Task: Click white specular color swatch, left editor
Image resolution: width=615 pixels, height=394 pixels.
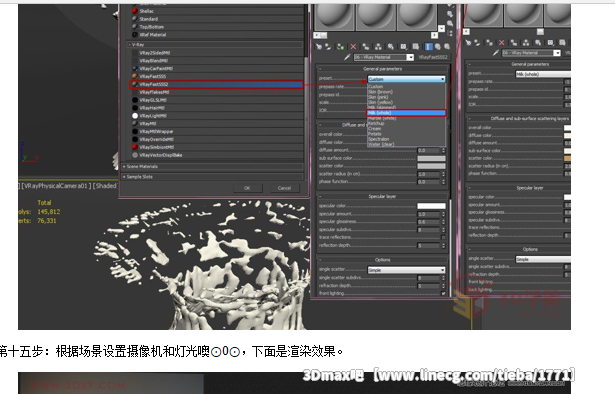Action: [x=431, y=206]
